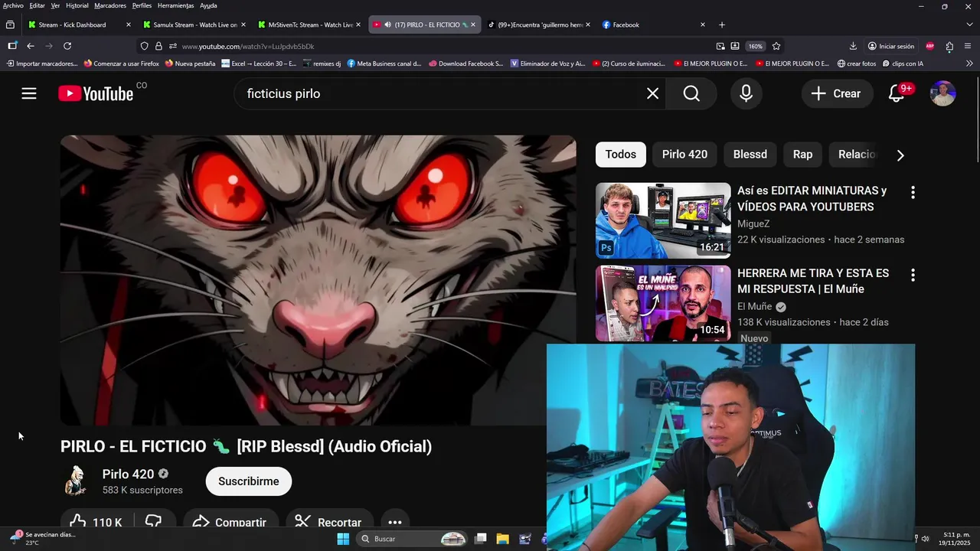The height and width of the screenshot is (551, 980).
Task: Start voice search with microphone icon
Action: point(746,93)
